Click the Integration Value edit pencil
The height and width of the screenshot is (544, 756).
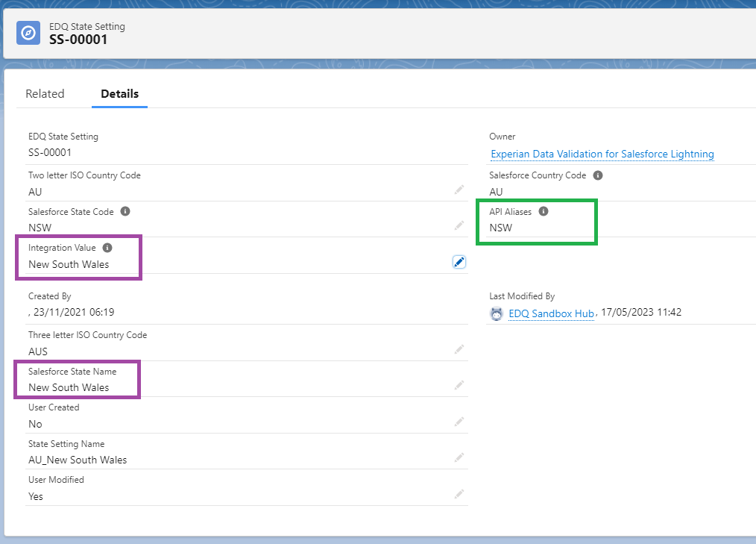coord(459,262)
